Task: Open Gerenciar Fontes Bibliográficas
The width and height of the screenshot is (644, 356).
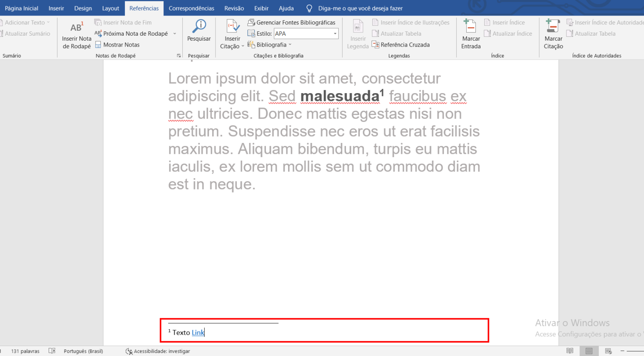Action: click(x=291, y=23)
